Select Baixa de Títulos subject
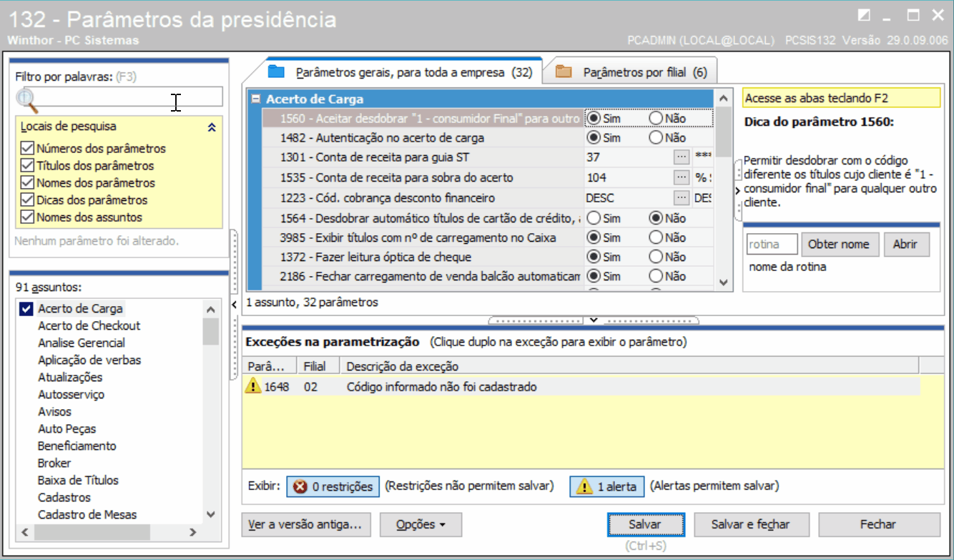Viewport: 954px width, 560px height. (78, 480)
